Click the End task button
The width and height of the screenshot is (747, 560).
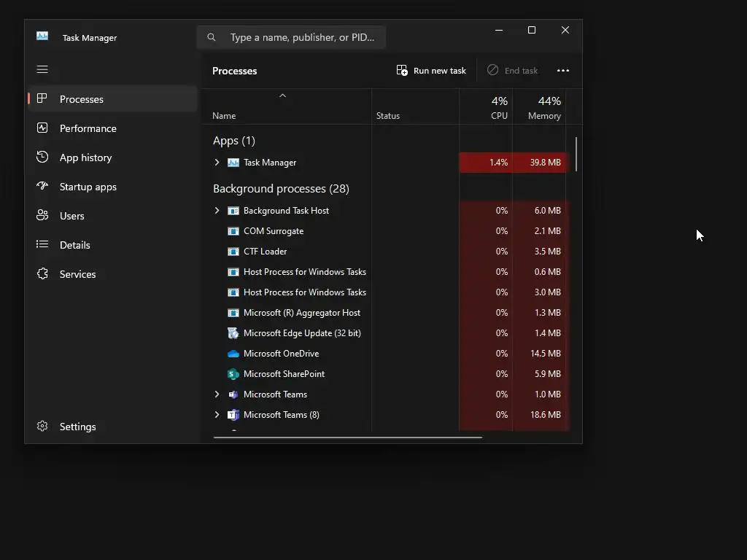(513, 71)
